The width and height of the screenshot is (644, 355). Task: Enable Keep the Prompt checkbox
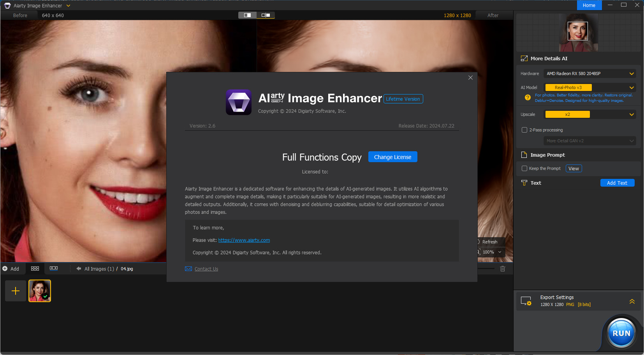pos(524,168)
